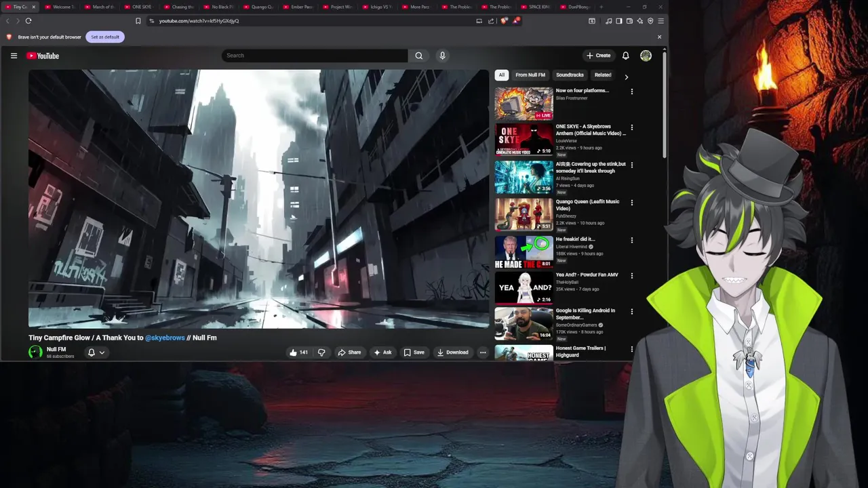Share the video

(349, 352)
